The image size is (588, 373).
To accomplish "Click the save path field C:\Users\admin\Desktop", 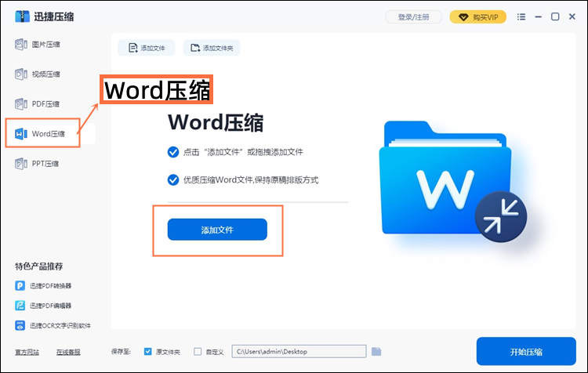I will [x=299, y=352].
